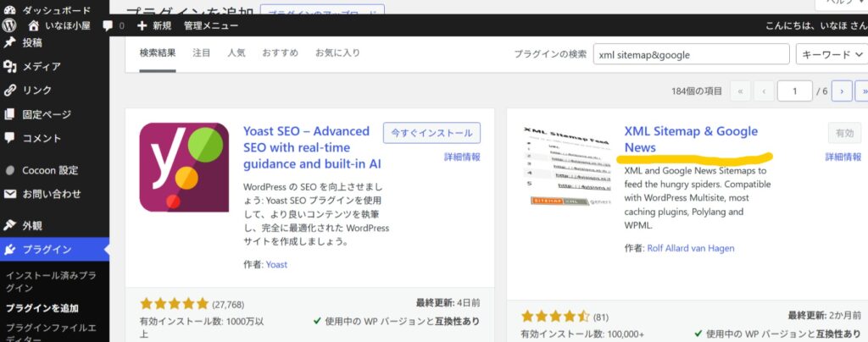Screen dimensions: 868x342
Task: Click the paintbrush icon beside 外観
Action: [x=9, y=225]
